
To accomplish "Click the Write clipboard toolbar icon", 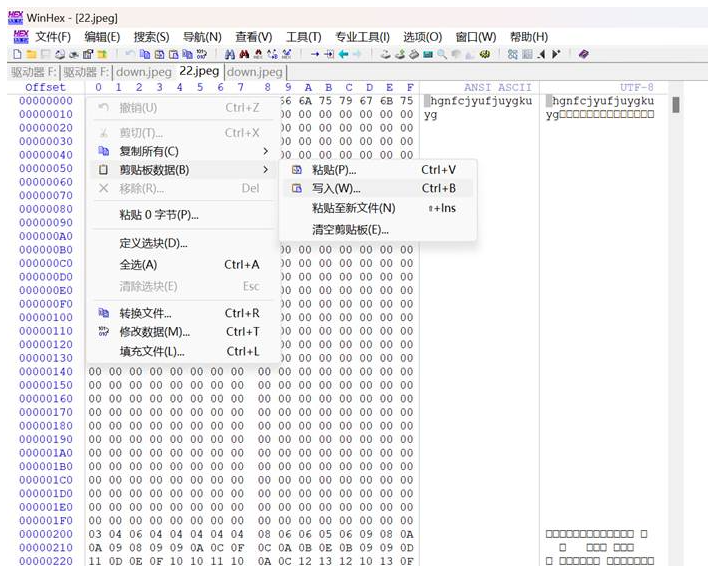I will (x=173, y=54).
